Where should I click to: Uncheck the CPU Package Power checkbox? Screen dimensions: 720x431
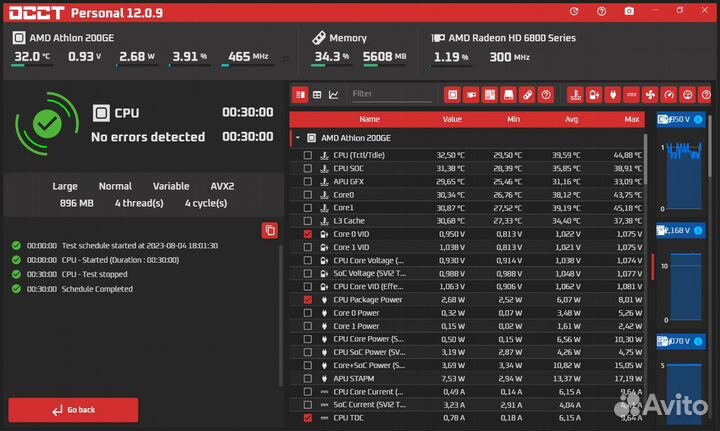(x=308, y=300)
